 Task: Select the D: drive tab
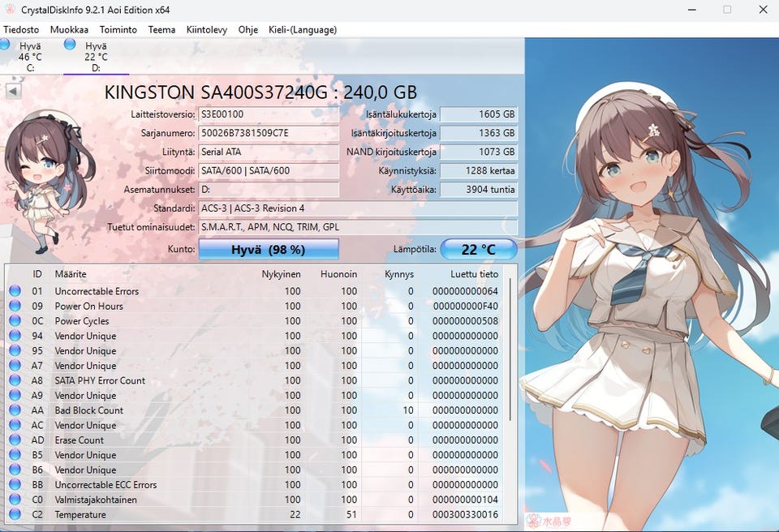coord(95,57)
